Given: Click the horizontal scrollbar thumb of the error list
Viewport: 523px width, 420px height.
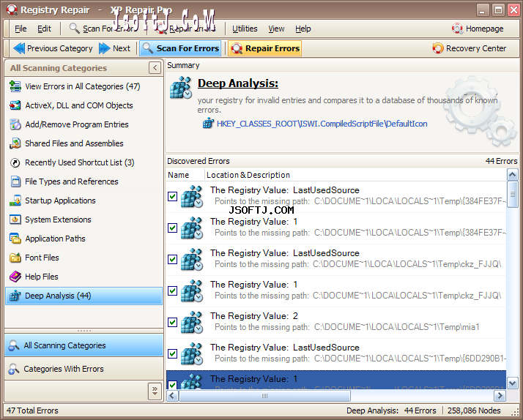Looking at the screenshot, I should point(265,396).
